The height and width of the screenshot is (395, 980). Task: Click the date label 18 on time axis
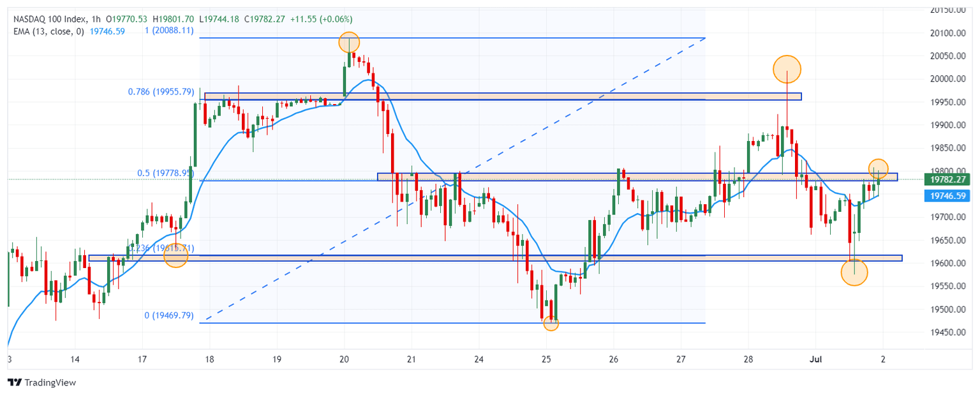pos(209,359)
